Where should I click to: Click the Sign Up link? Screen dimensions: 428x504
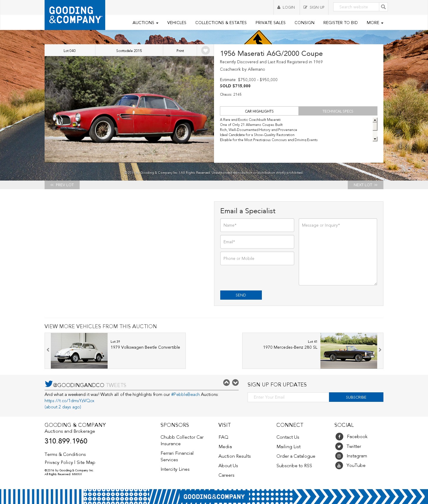pos(314,7)
